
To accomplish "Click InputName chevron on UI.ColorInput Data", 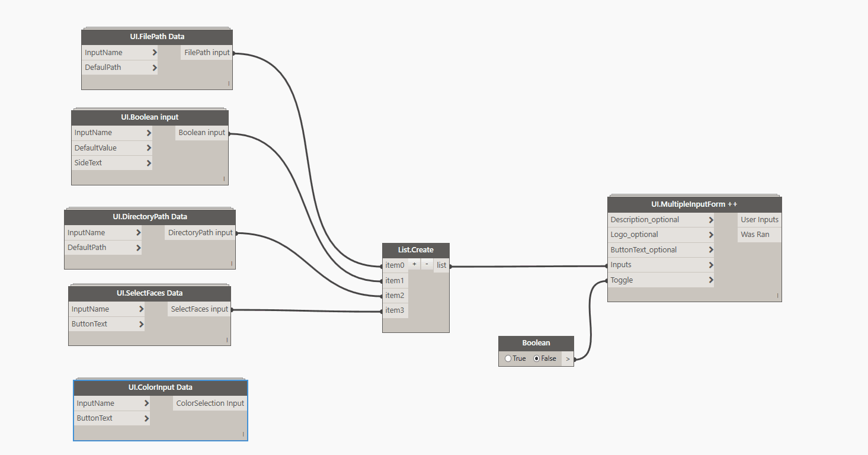I will 146,403.
